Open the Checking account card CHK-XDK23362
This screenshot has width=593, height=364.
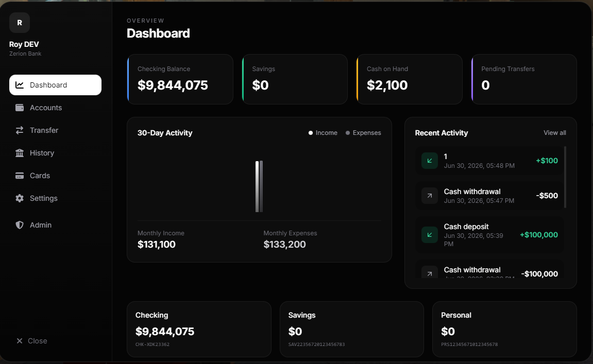199,329
